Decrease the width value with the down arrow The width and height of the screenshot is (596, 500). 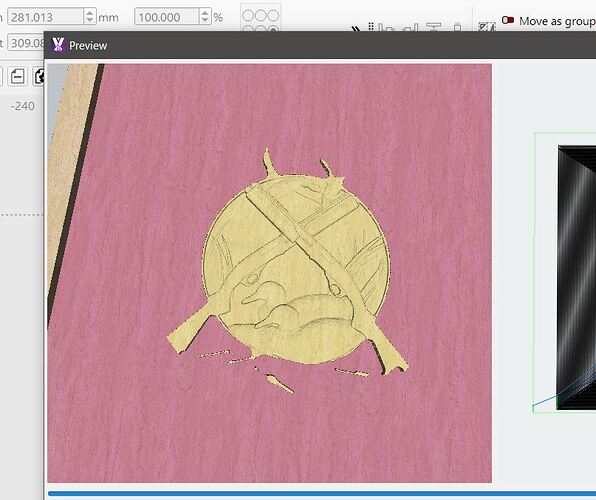click(x=89, y=20)
